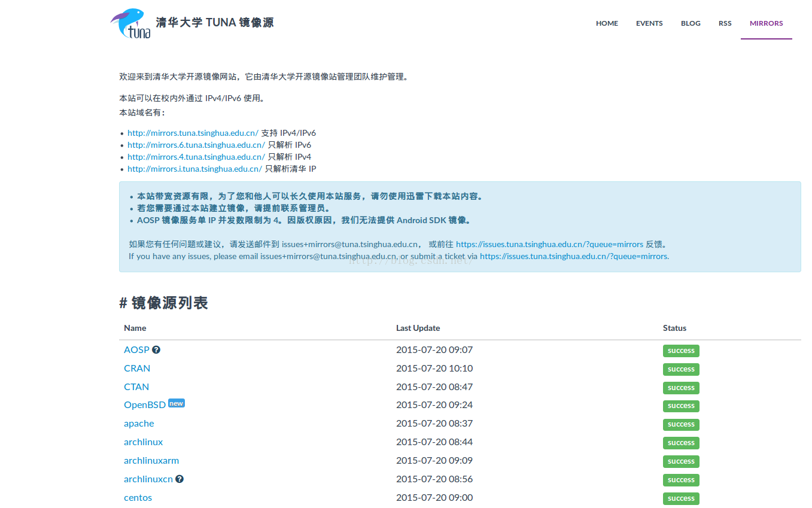This screenshot has width=812, height=508.
Task: Open the centos mirror
Action: [138, 498]
